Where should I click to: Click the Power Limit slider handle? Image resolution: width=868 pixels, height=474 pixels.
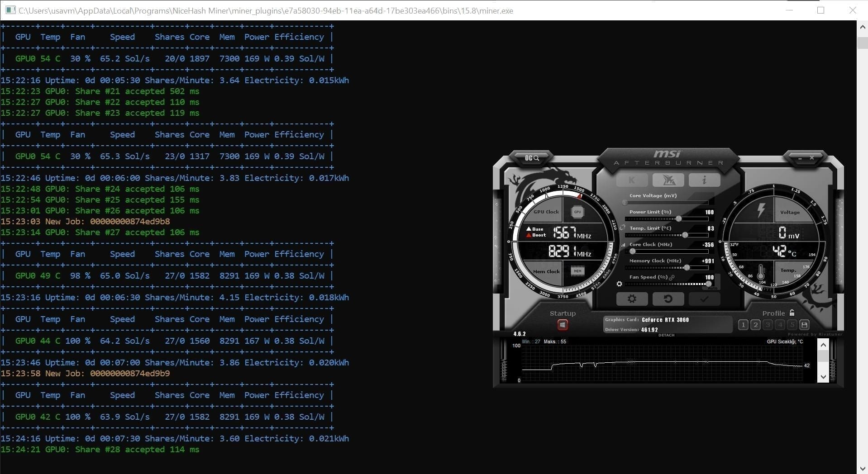(x=678, y=219)
